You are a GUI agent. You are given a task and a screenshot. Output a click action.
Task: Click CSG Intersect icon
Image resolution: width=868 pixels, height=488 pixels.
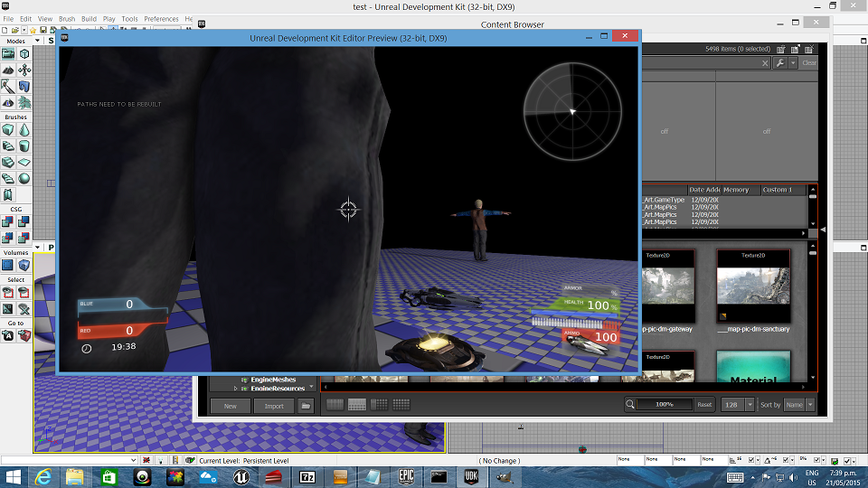[8, 238]
